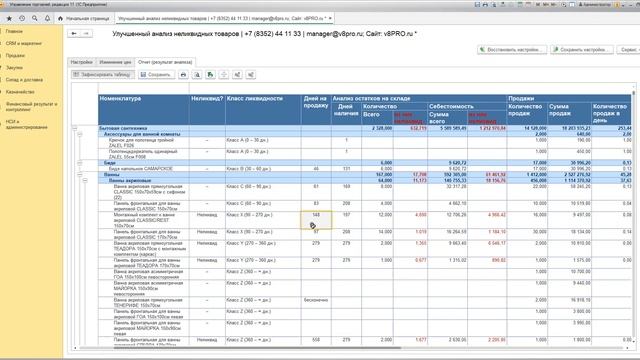Screen dimensions: 640x360
Task: Close the Улучшенный анализ неликвидных товаров tab
Action: (330, 18)
